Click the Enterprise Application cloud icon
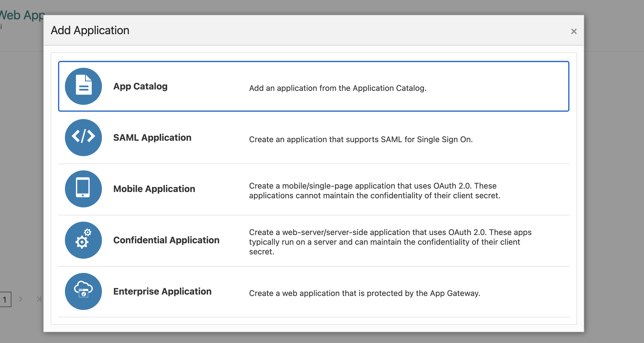 click(x=83, y=291)
